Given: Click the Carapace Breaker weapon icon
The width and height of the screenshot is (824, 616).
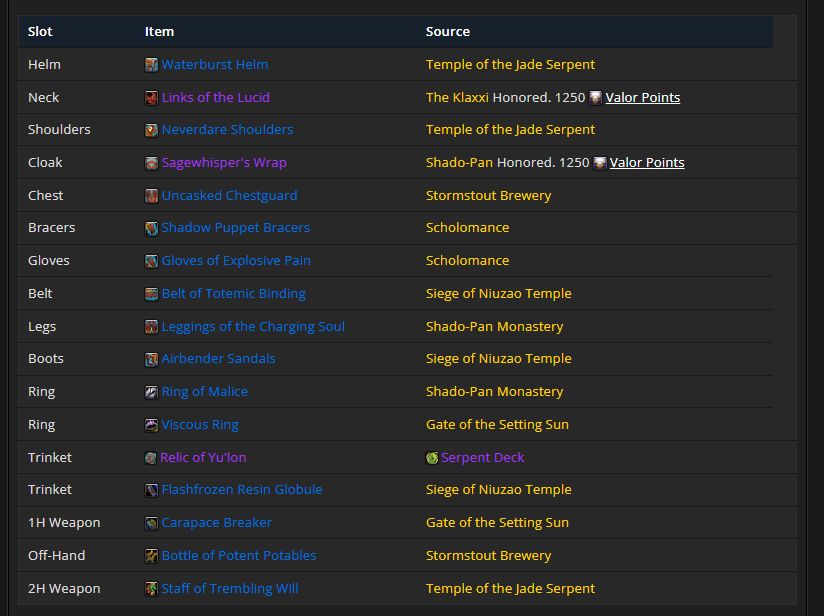Looking at the screenshot, I should tap(151, 523).
